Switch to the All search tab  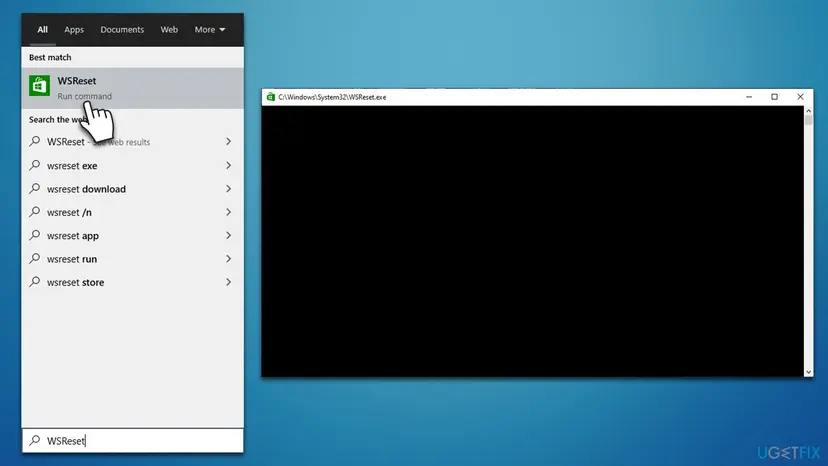click(42, 30)
